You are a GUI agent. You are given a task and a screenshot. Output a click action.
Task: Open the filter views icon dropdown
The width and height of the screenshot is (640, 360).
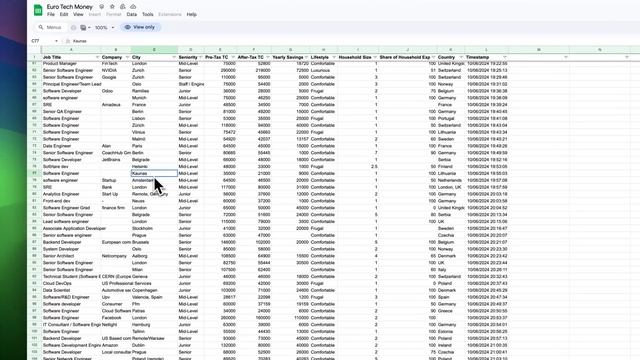(x=85, y=27)
